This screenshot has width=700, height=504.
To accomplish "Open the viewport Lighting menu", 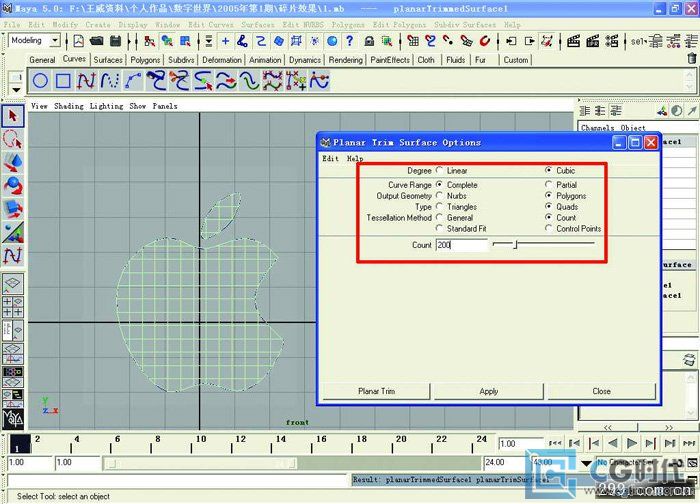I will click(106, 106).
